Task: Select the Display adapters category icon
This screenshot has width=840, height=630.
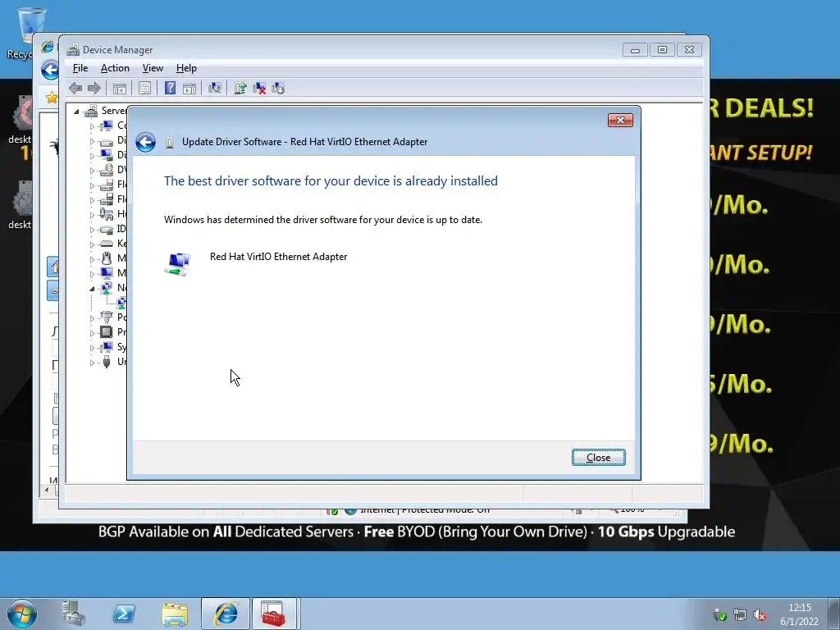Action: [107, 155]
